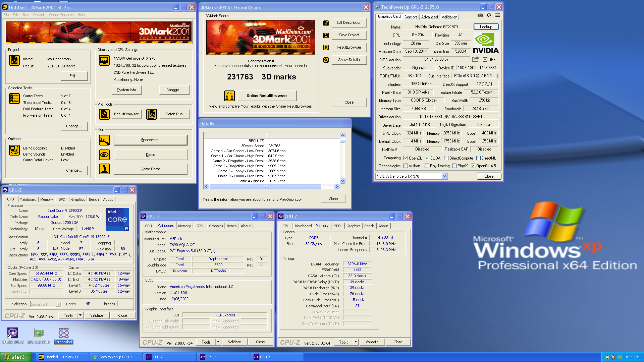Screen dimensions: 644x362
Task: Open the Run menu in 3DMark2001
Action: [26, 15]
